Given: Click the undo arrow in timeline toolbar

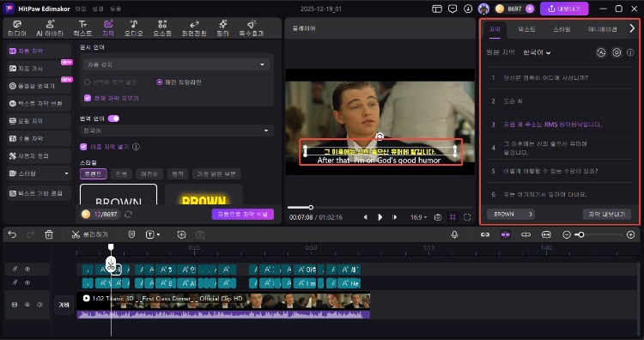Looking at the screenshot, I should tap(12, 234).
